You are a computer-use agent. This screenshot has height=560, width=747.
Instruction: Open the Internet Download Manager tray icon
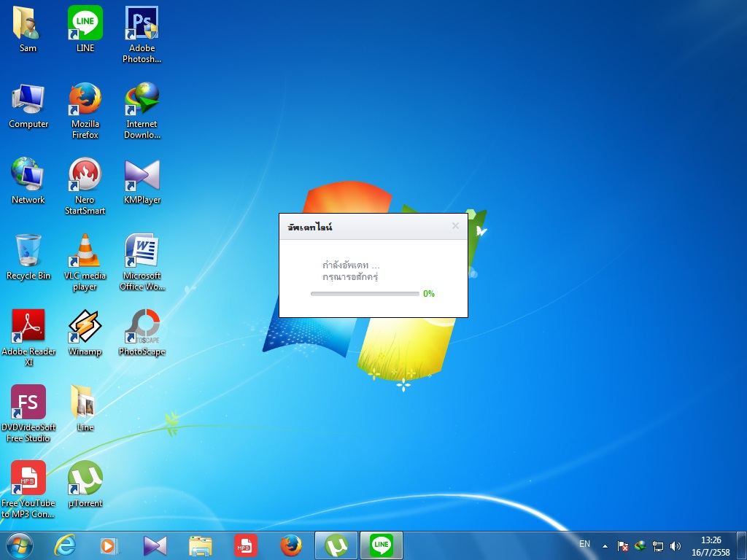tap(640, 545)
